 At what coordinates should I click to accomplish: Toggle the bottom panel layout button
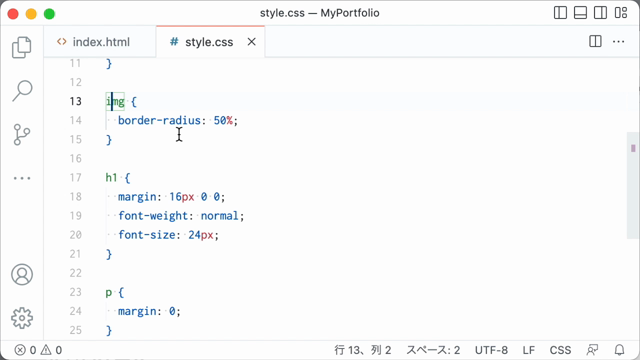[x=580, y=13]
